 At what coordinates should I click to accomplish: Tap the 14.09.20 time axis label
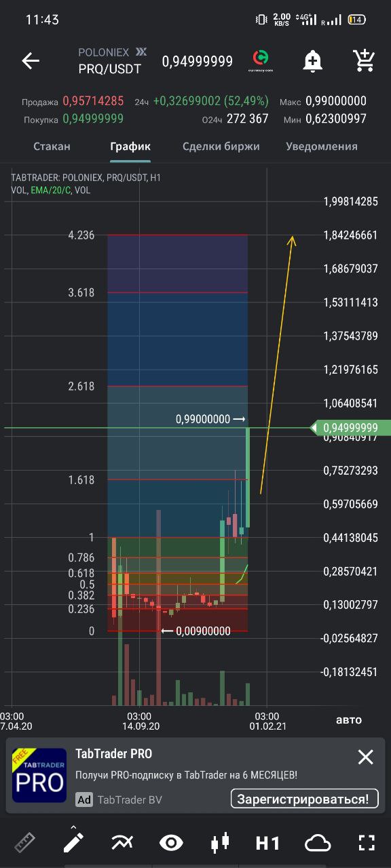[141, 726]
